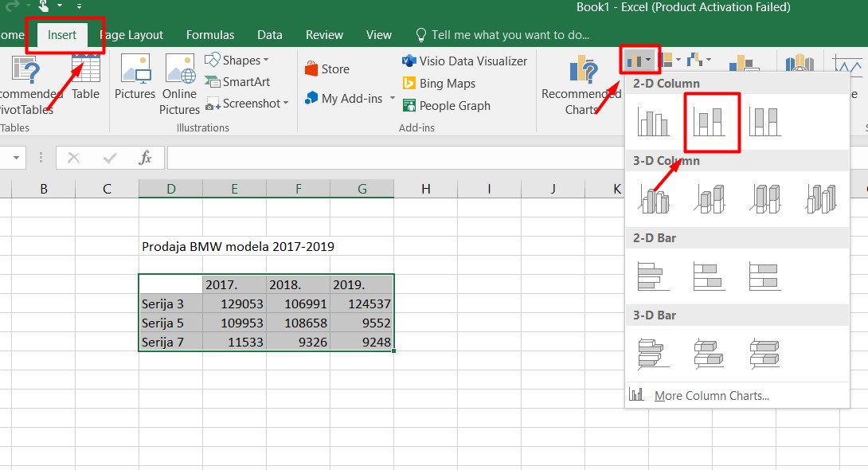Screen dimensions: 868x470
Task: Insert a SmartArt graphic
Action: click(x=237, y=82)
